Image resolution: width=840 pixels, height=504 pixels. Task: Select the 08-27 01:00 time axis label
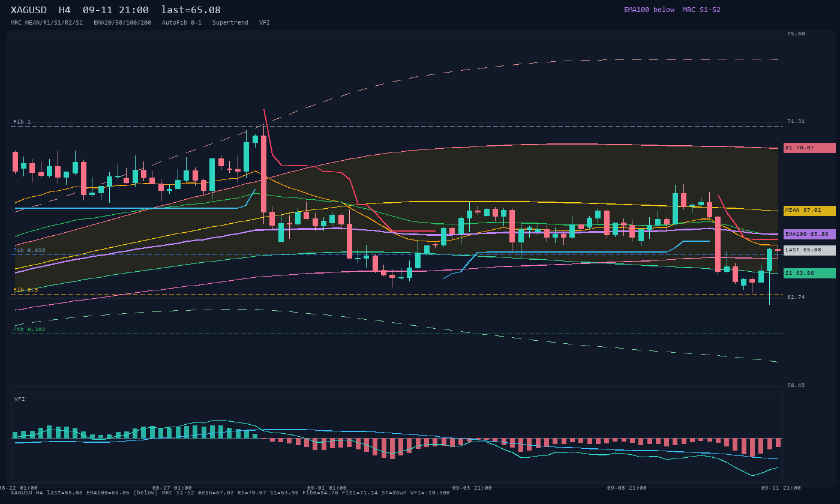[172, 488]
